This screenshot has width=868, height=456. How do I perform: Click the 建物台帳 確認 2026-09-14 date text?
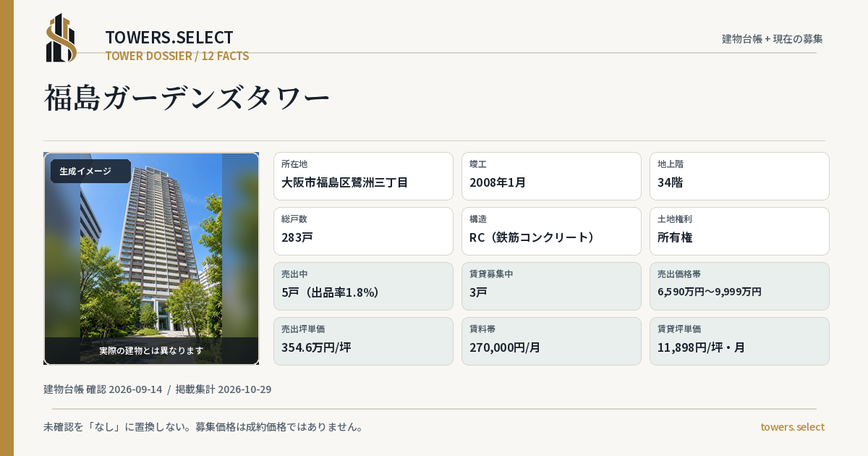[x=103, y=389]
